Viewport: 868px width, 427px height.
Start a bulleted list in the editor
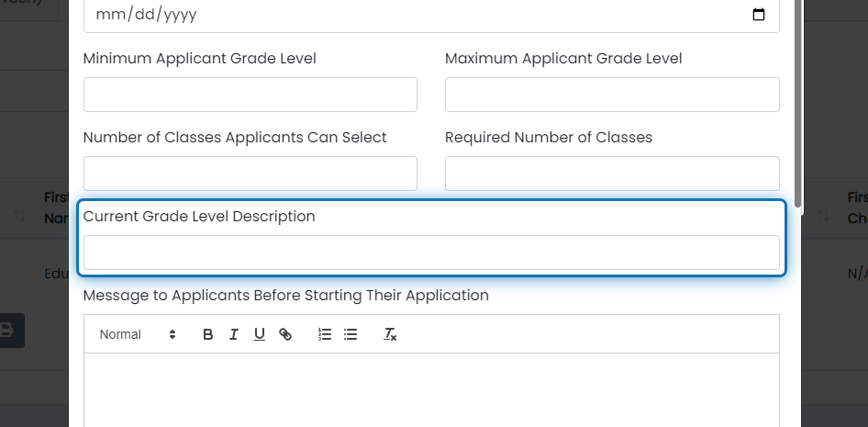(351, 334)
